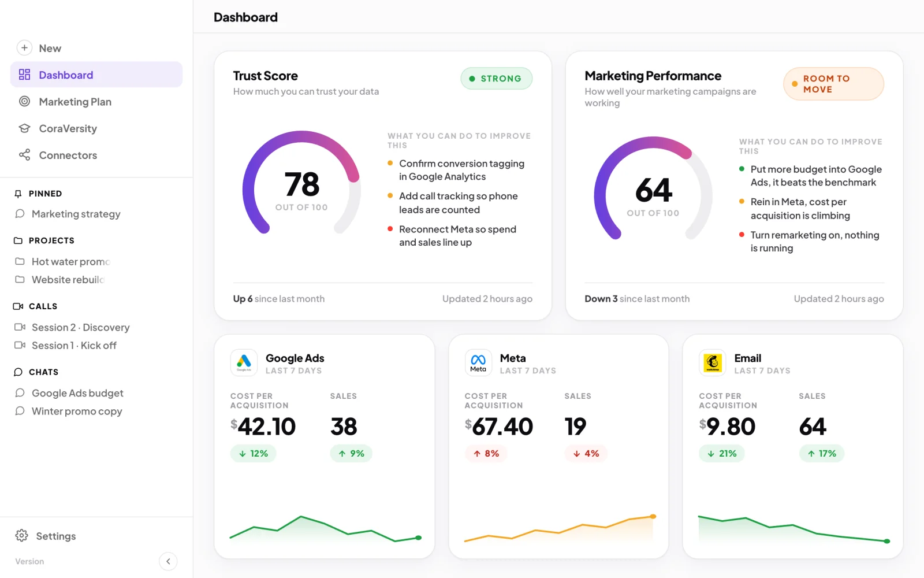Viewport: 924px width, 578px height.
Task: Click the Projects folder header icon
Action: tap(18, 240)
